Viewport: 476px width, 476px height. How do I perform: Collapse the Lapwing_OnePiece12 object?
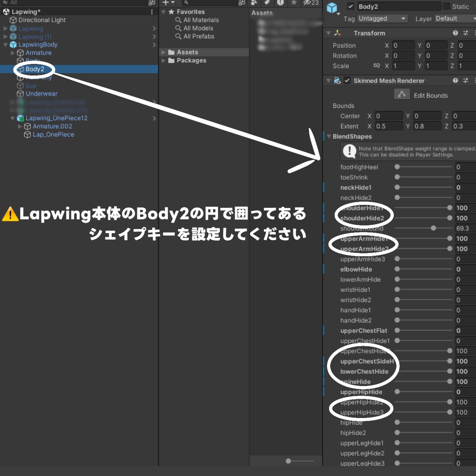coord(13,119)
